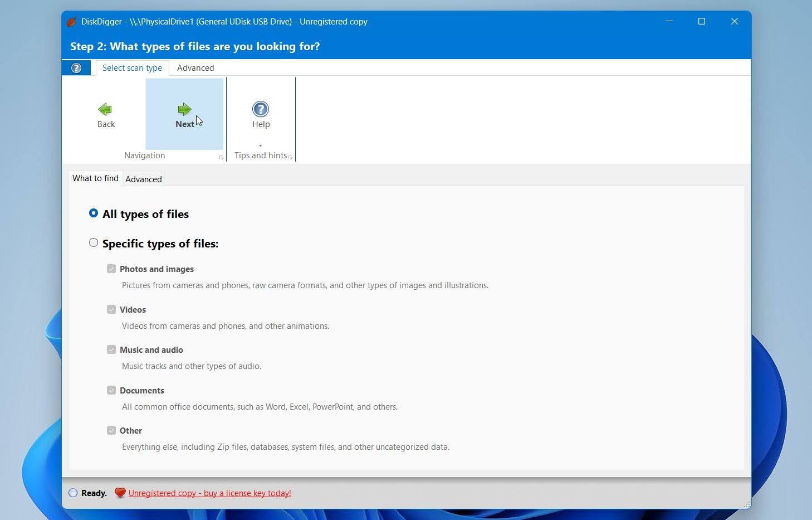The width and height of the screenshot is (812, 520).
Task: Open the Help question mark icon
Action: [x=261, y=109]
